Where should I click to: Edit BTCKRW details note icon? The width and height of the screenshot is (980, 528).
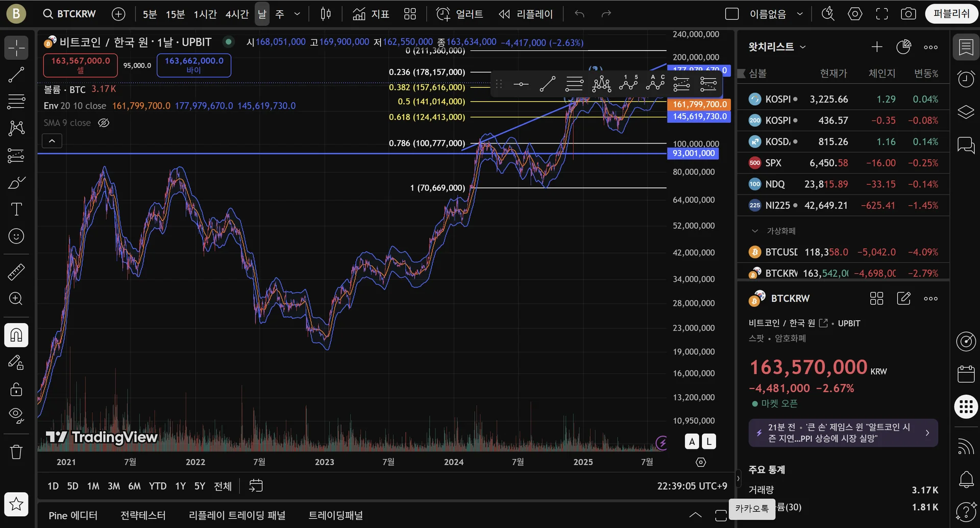[x=903, y=299]
